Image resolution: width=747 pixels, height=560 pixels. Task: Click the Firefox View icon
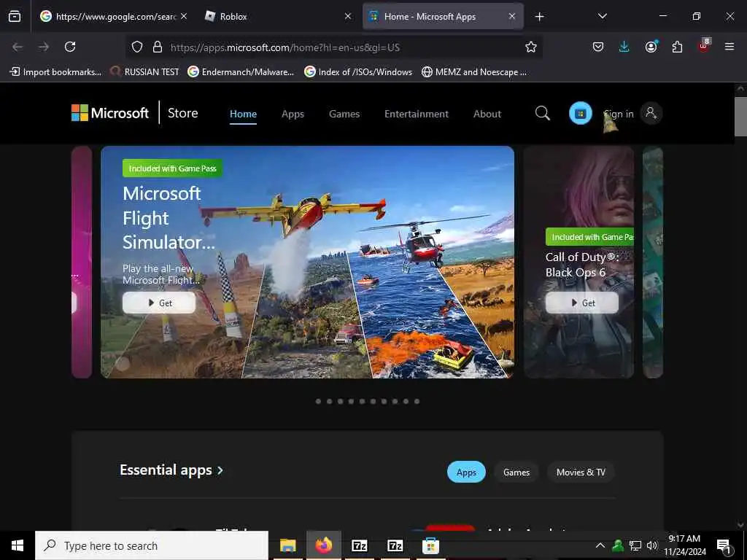(15, 17)
